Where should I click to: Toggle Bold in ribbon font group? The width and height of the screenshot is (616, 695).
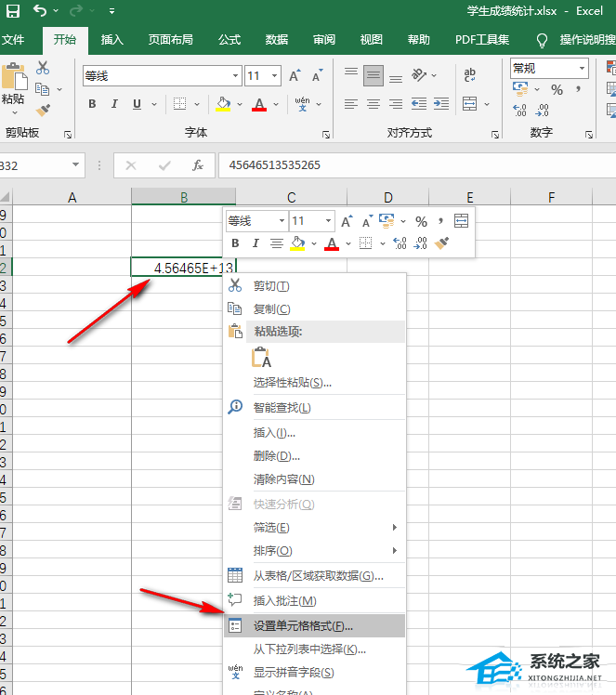(92, 104)
